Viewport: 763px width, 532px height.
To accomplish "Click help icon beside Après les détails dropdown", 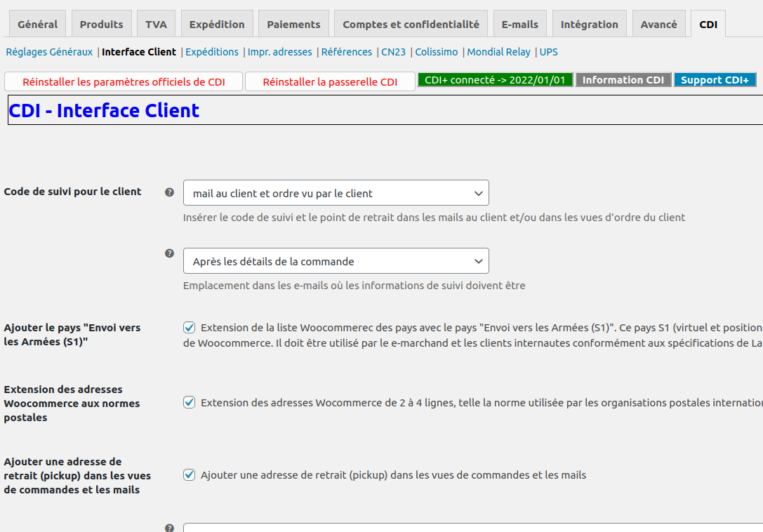I will pos(169,253).
